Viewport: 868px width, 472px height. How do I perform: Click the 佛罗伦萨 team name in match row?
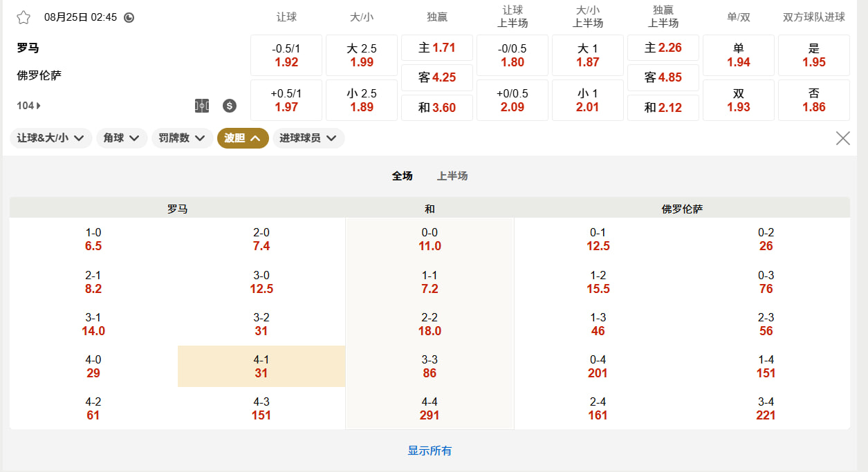click(39, 75)
